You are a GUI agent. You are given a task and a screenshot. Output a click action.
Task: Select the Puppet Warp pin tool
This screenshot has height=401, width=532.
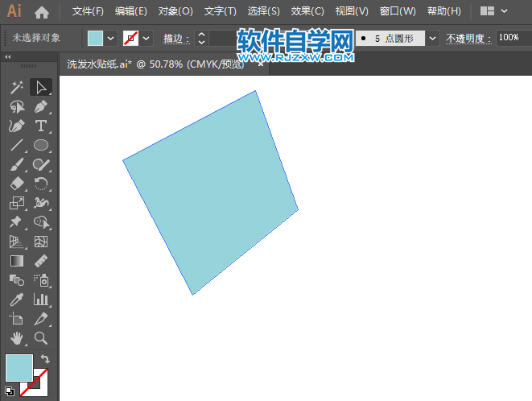click(x=17, y=222)
